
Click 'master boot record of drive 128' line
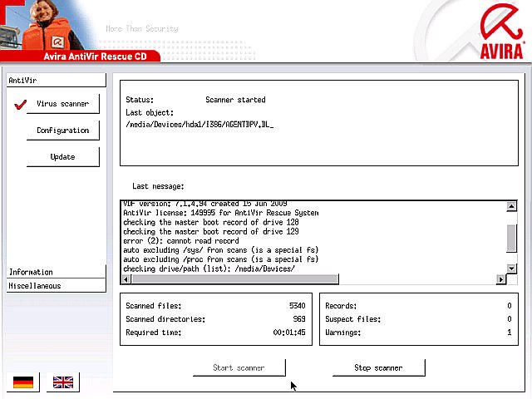pos(210,222)
